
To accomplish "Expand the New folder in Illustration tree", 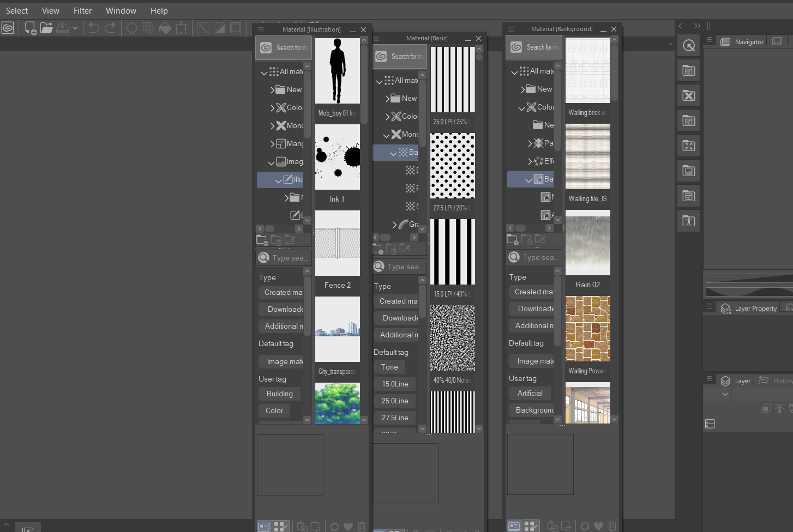I will 273,90.
